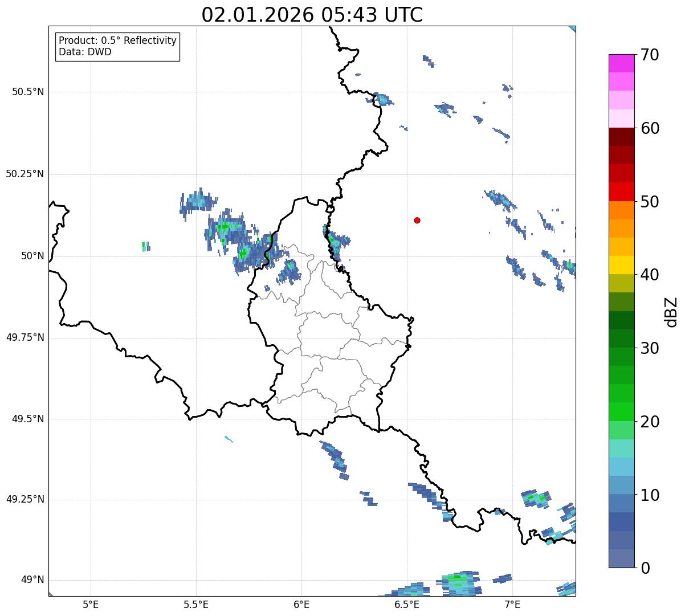
Task: Click the "Product: 0.5° Reflectivity" label
Action: [x=117, y=41]
